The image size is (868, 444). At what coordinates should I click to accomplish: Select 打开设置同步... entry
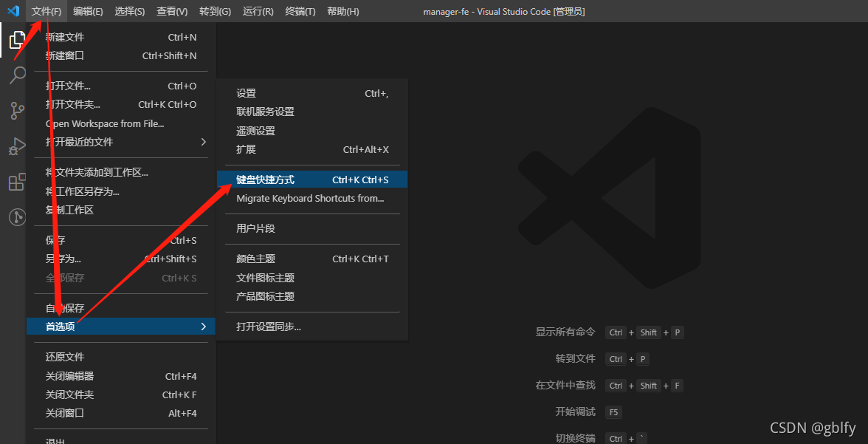312,327
